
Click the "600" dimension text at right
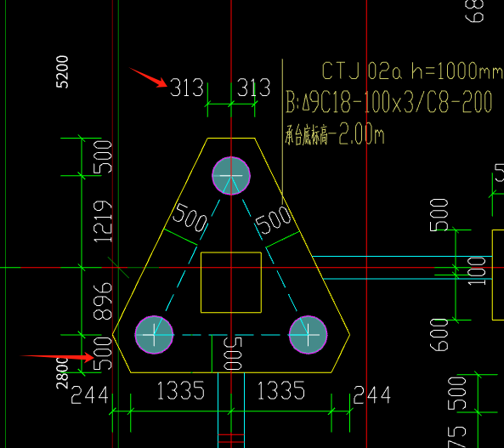tap(439, 335)
